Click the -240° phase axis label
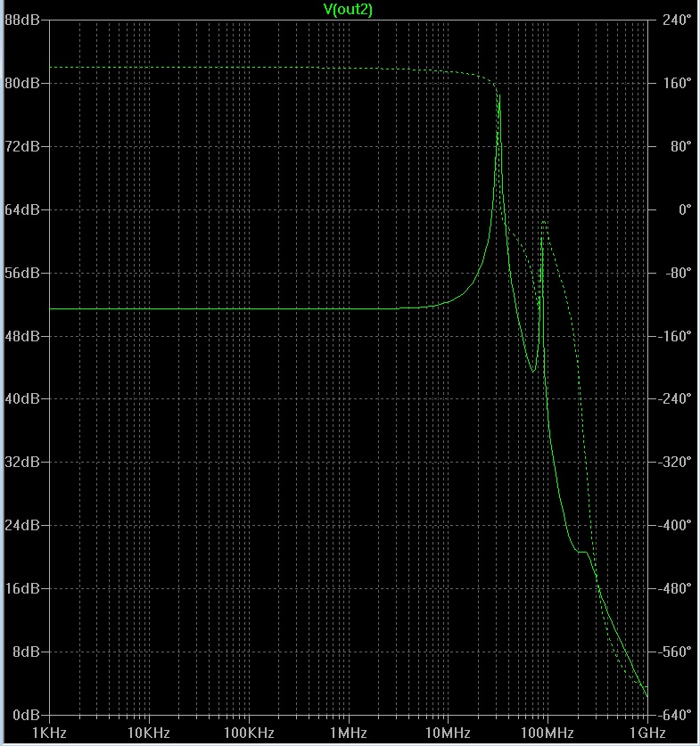The width and height of the screenshot is (700, 746). click(x=674, y=398)
